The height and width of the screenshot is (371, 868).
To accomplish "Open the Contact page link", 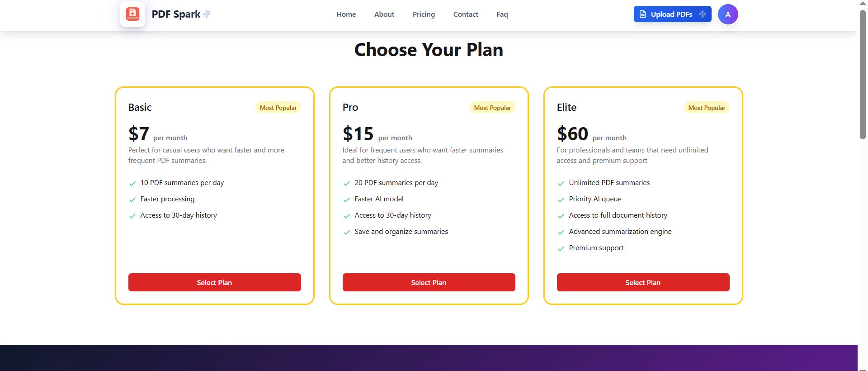I will tap(465, 14).
